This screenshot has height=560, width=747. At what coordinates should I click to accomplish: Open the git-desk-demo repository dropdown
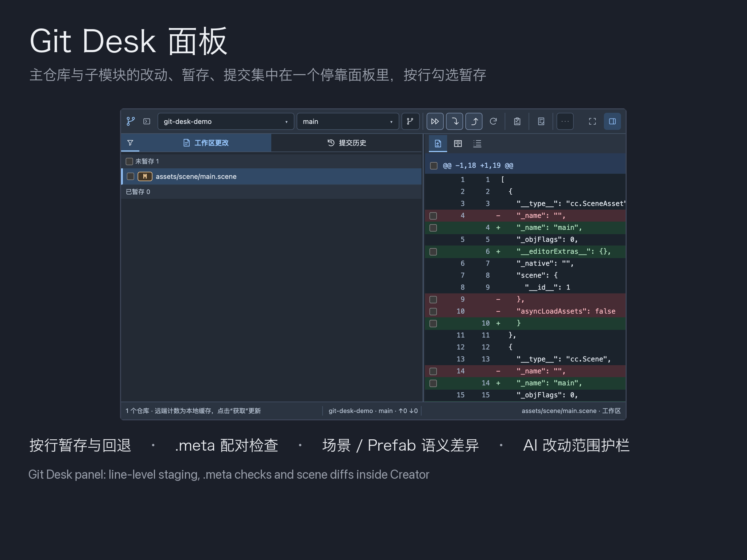(226, 121)
